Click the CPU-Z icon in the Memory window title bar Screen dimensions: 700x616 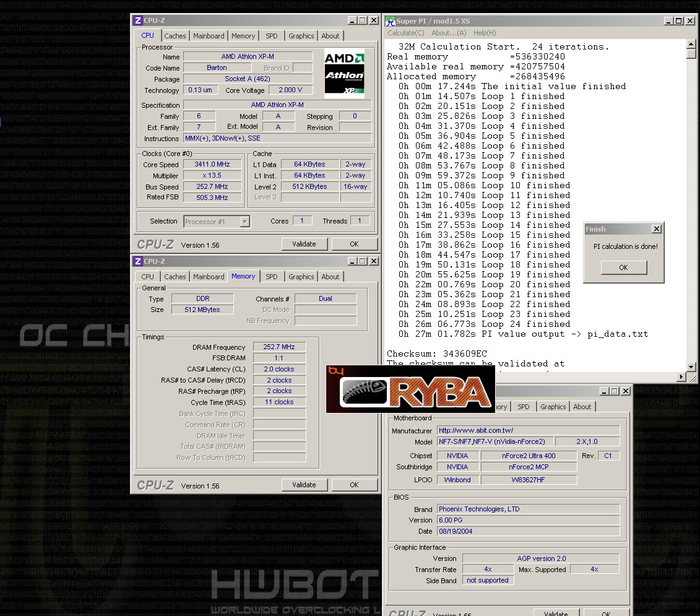(138, 261)
